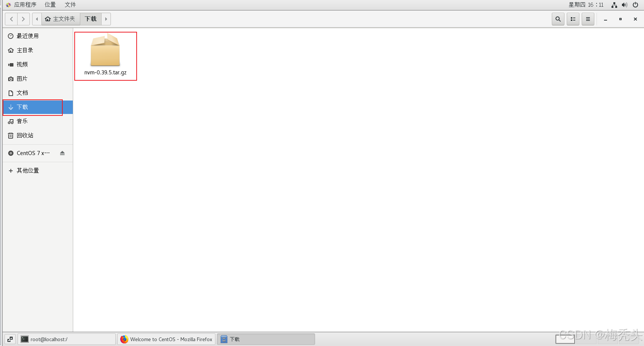644x346 pixels.
Task: Switch to Welcome to CentOS Firefox window
Action: pos(167,339)
